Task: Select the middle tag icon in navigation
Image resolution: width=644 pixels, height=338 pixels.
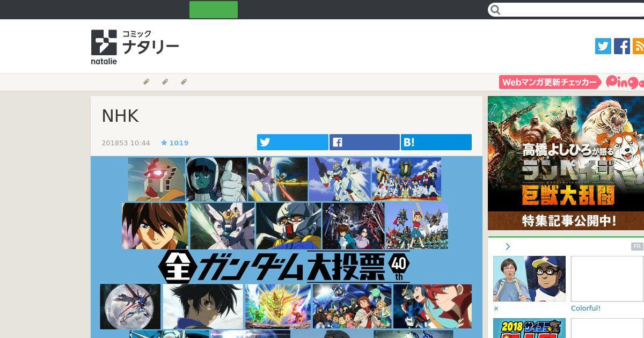Action: pyautogui.click(x=165, y=82)
